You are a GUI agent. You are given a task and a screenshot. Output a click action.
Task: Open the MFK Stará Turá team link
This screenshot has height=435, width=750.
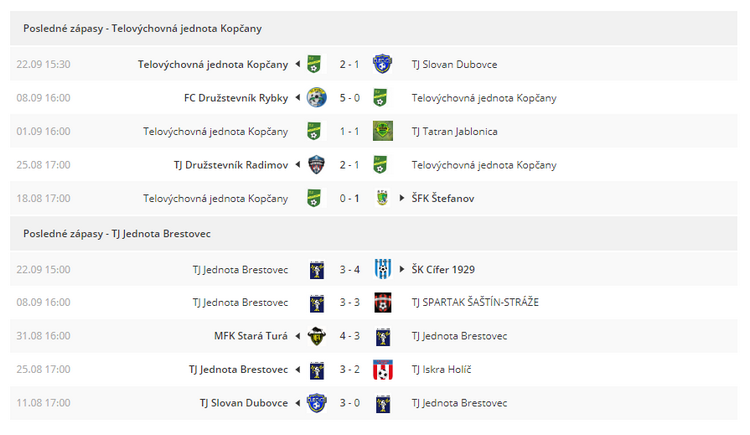[251, 336]
